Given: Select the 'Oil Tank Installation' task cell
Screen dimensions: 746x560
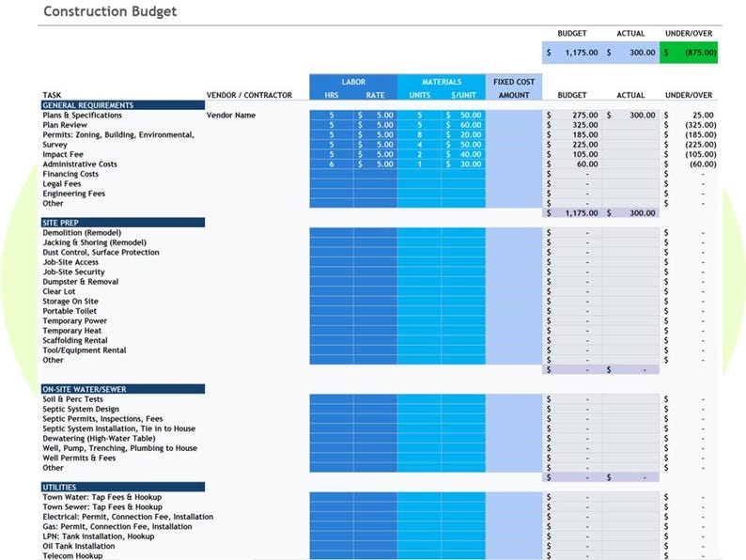Looking at the screenshot, I should point(79,546).
